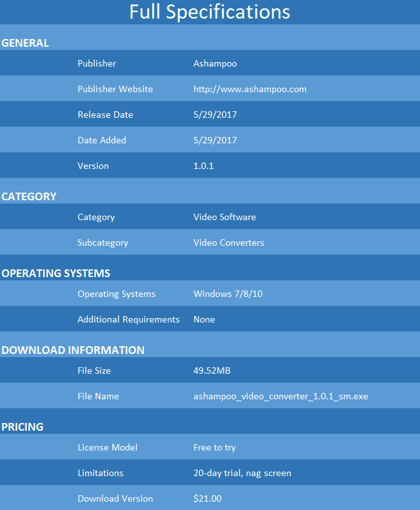
Task: Click the 'Category' row label
Action: coord(96,218)
